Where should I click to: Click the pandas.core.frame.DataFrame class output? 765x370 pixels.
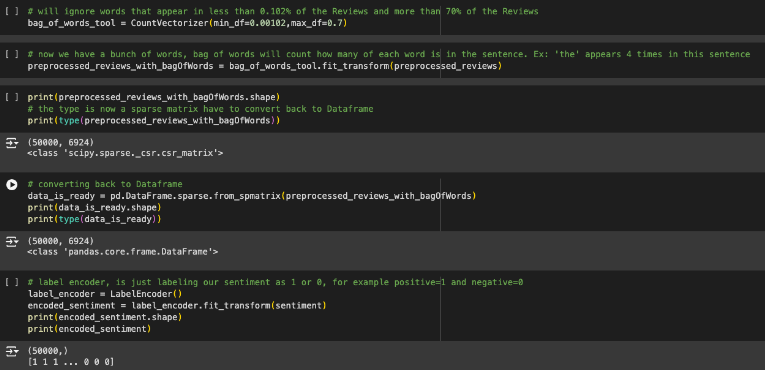coord(122,252)
